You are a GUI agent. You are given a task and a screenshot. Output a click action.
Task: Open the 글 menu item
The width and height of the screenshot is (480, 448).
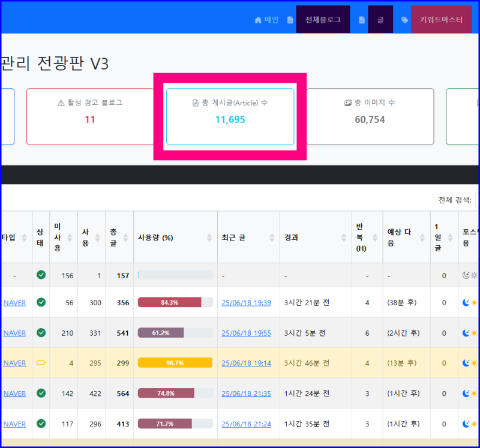(380, 19)
